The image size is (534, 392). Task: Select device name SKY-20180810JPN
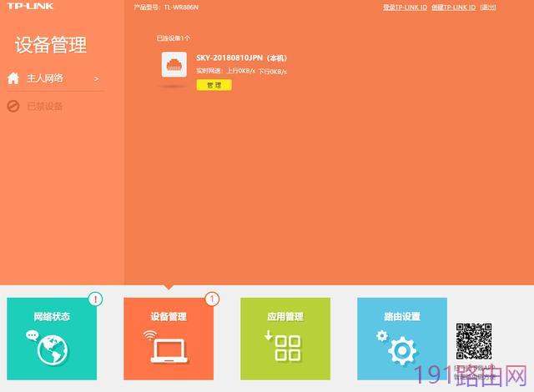(229, 58)
